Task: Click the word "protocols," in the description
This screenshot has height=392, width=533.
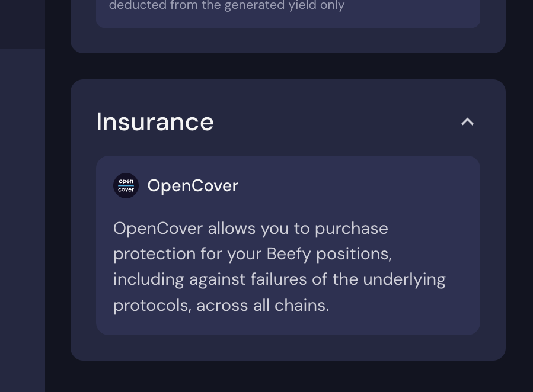Action: pyautogui.click(x=152, y=306)
